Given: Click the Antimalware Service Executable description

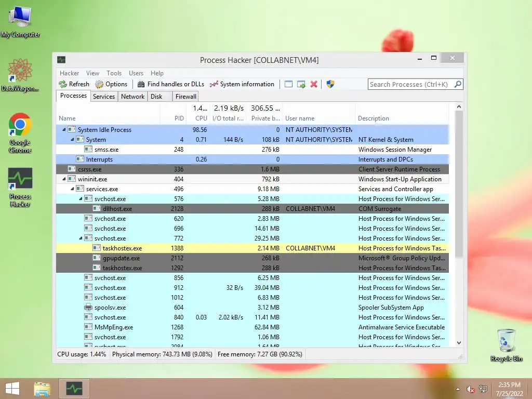Looking at the screenshot, I should [402, 327].
